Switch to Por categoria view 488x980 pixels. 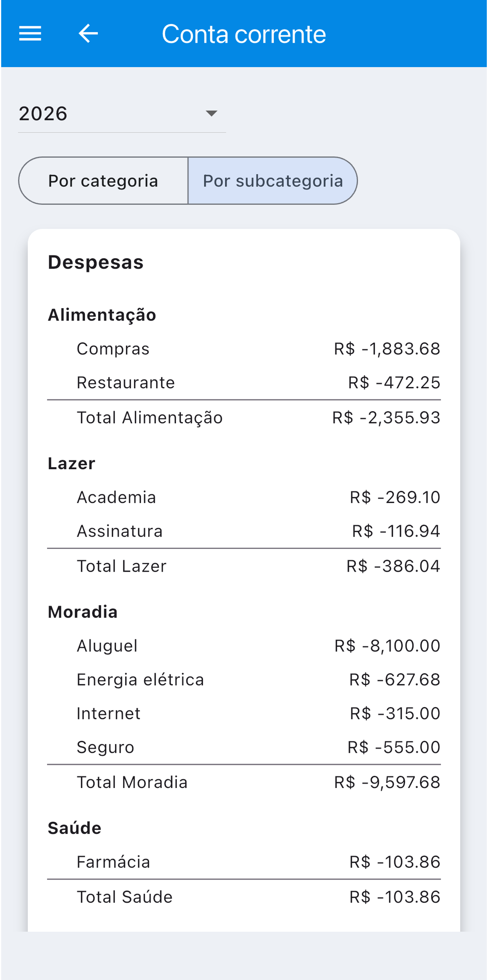(x=103, y=181)
